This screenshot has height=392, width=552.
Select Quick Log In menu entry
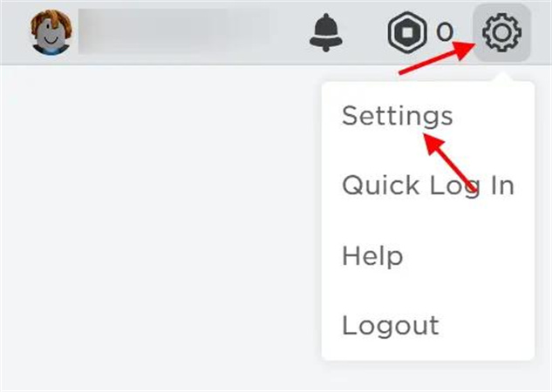click(428, 186)
